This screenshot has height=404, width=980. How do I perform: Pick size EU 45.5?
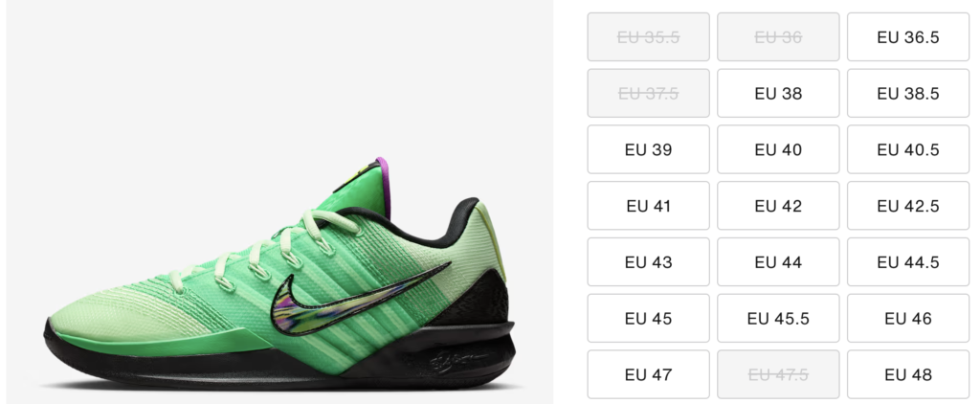(x=778, y=319)
